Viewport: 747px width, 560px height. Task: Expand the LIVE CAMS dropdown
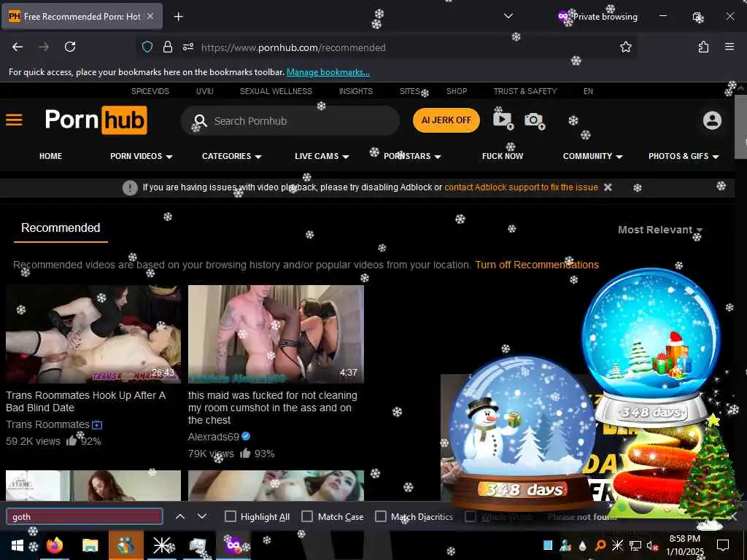pyautogui.click(x=322, y=156)
